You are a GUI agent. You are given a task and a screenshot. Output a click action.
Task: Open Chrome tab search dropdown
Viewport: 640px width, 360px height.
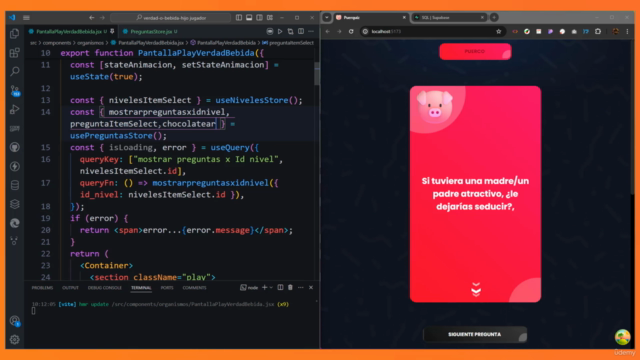[327, 18]
